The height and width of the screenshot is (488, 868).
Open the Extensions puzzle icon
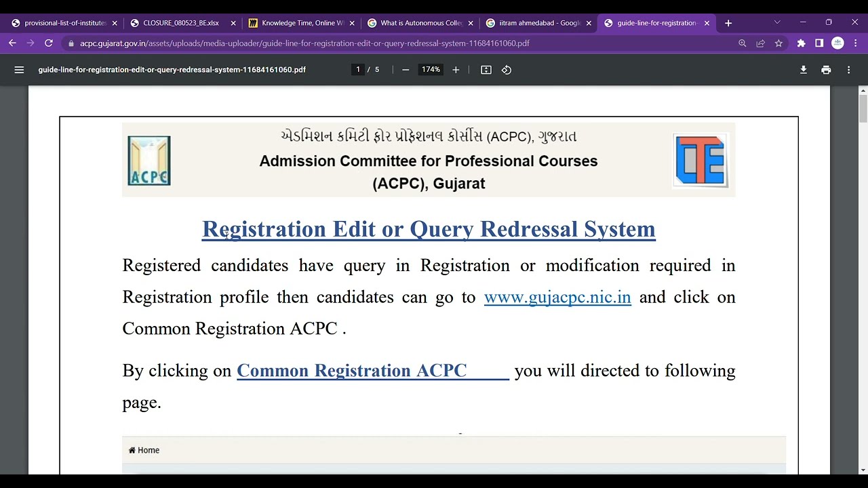(x=802, y=43)
